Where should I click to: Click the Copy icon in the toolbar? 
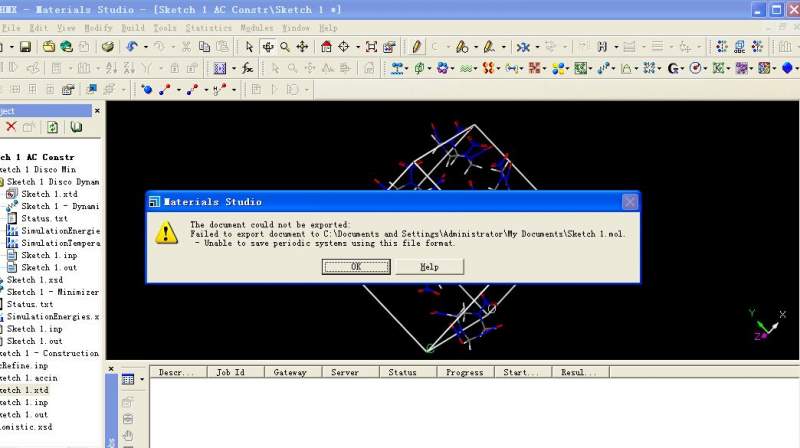(204, 47)
